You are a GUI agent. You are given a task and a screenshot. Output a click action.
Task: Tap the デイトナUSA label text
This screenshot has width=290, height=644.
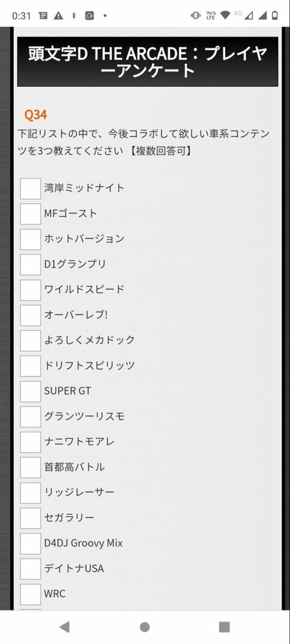tap(74, 568)
